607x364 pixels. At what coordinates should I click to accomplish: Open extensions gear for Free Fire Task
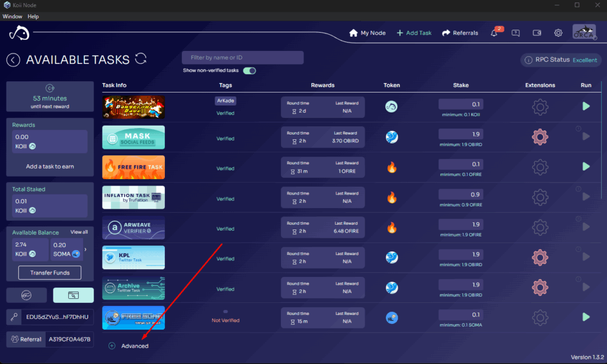click(x=540, y=167)
